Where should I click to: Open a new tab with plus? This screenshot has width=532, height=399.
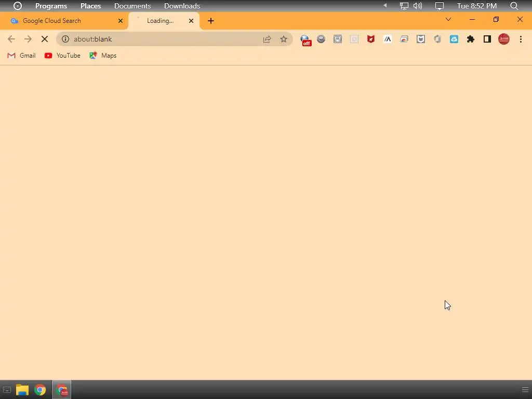pyautogui.click(x=211, y=21)
